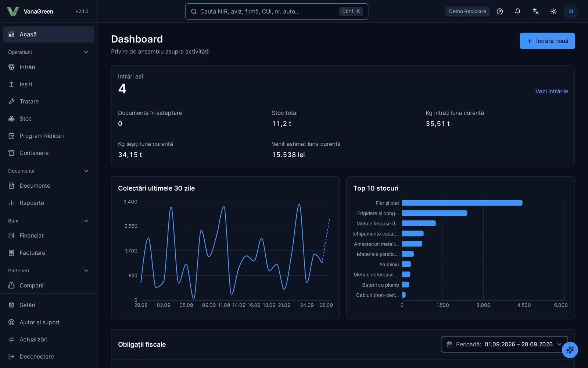Click the Aluminiu label in Top 10 stocuri
588x368 pixels.
pos(389,264)
